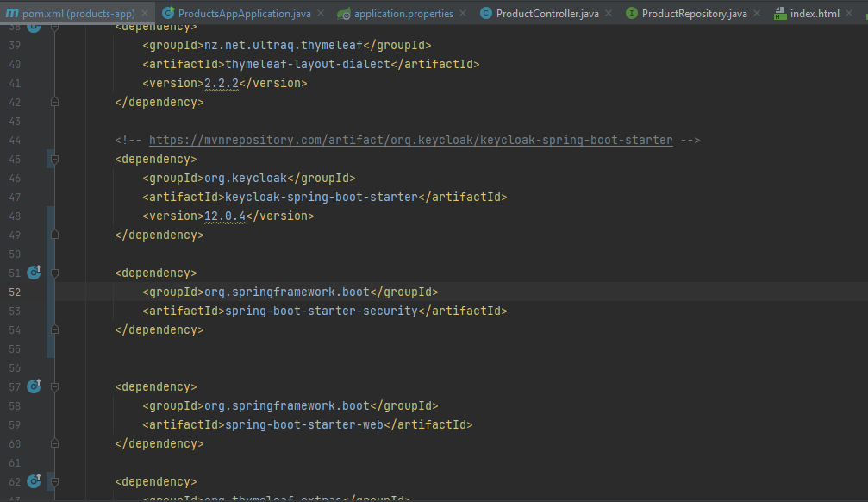Close the ProductRepository.java tab
868x502 pixels.
click(x=757, y=13)
